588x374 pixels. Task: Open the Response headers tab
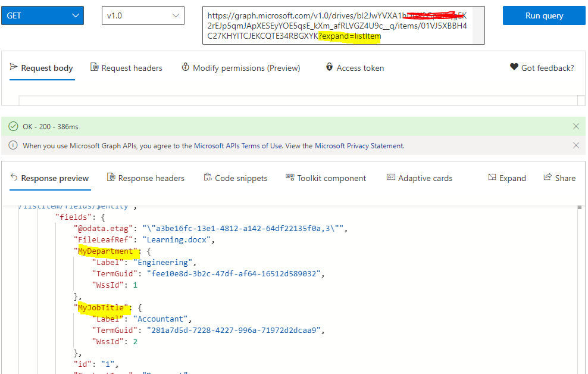[x=146, y=178]
